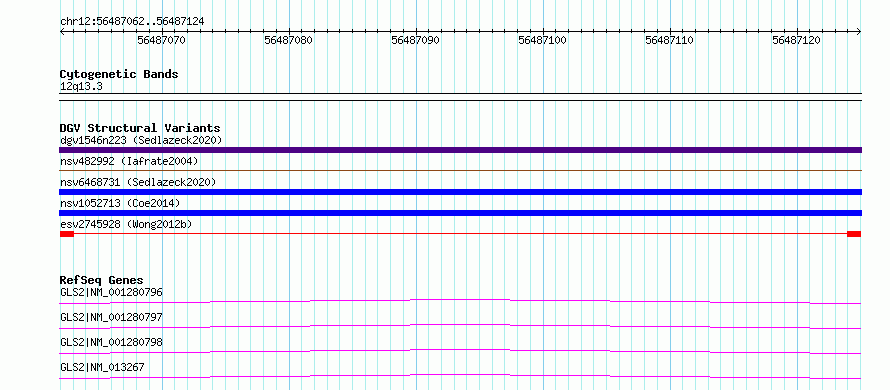The height and width of the screenshot is (390, 890).
Task: Select the DGV Structural Variants track title
Action: tap(140, 128)
